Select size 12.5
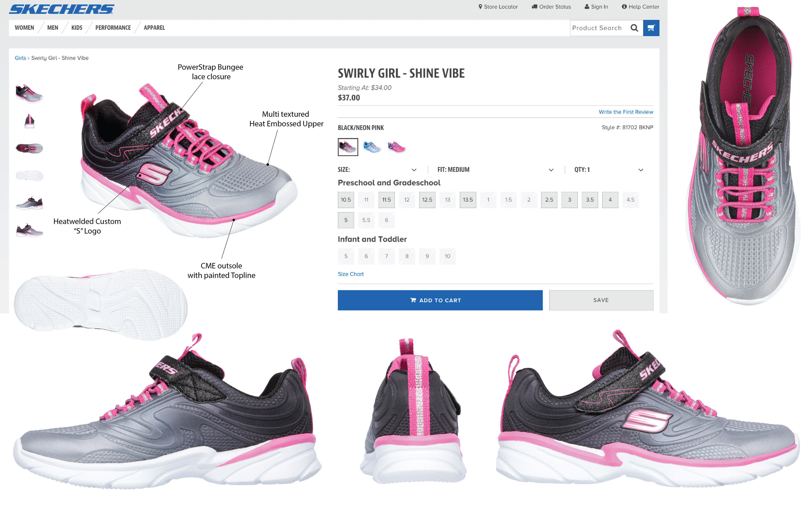Image resolution: width=812 pixels, height=525 pixels. (427, 200)
